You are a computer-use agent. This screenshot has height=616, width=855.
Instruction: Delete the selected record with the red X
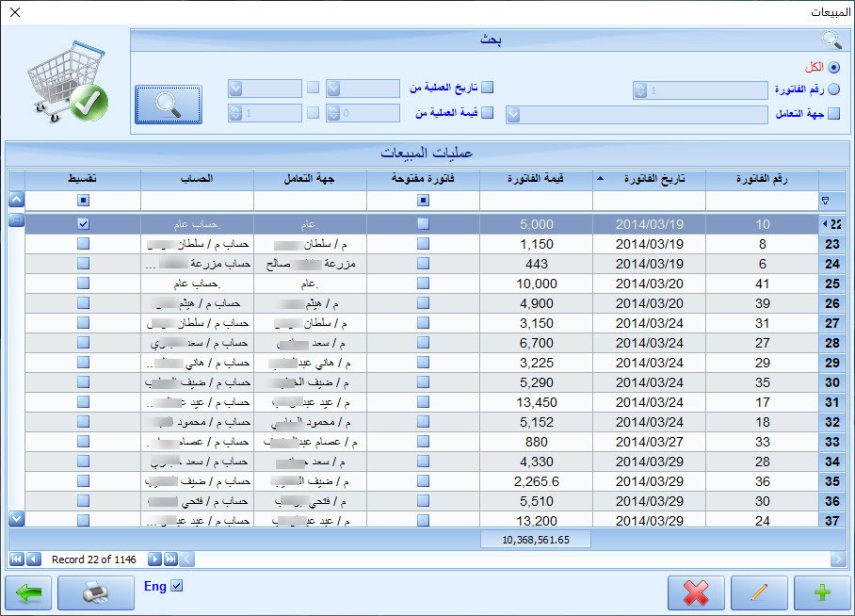[x=695, y=593]
